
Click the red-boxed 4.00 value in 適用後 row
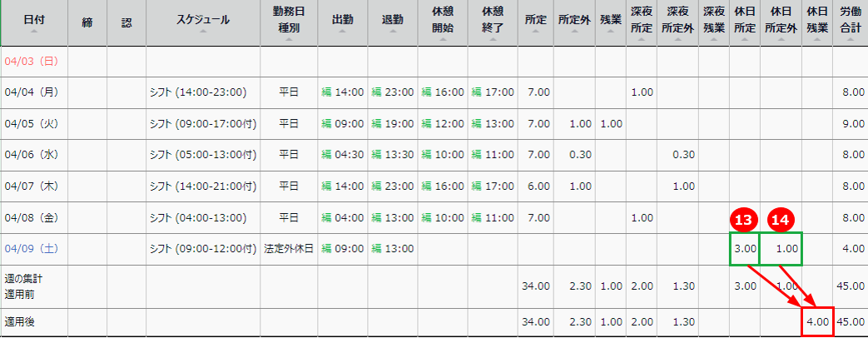pos(817,321)
